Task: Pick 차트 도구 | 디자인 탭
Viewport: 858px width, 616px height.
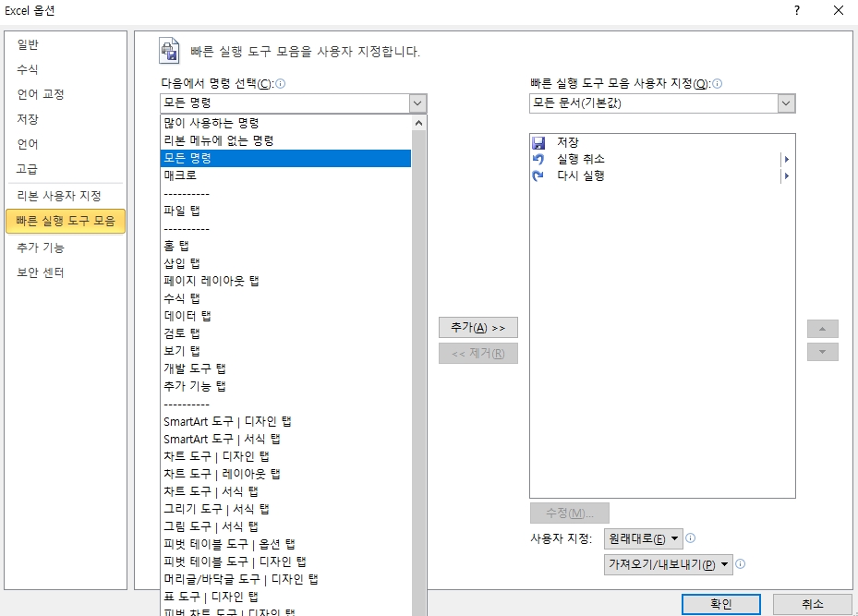Action: [285, 456]
